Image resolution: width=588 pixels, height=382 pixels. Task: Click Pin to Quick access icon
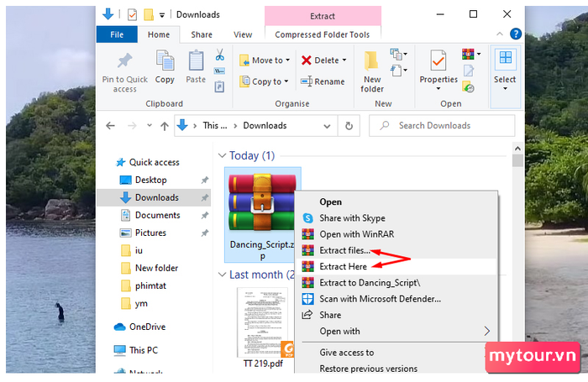pyautogui.click(x=124, y=62)
